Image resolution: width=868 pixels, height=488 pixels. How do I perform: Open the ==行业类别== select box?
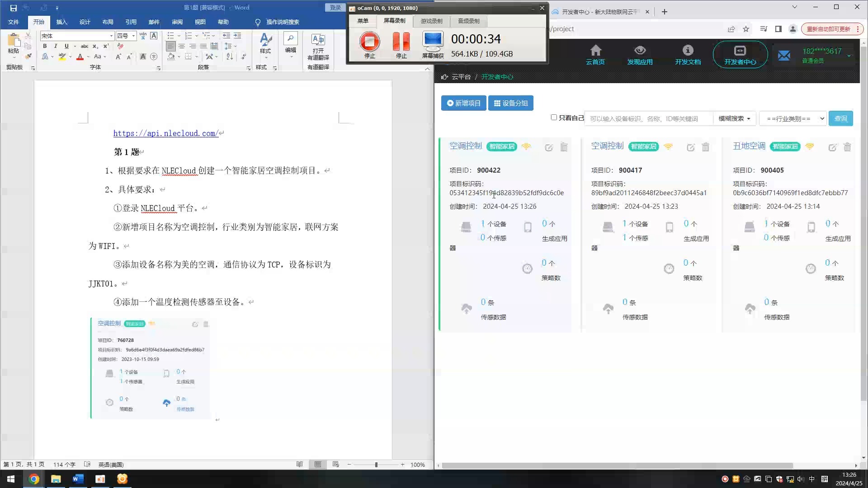793,118
